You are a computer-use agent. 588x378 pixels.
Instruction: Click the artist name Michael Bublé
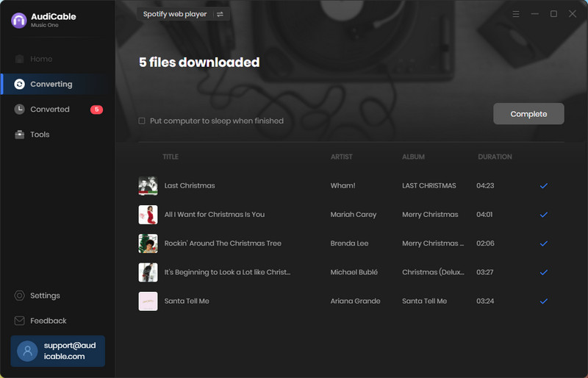(x=354, y=272)
